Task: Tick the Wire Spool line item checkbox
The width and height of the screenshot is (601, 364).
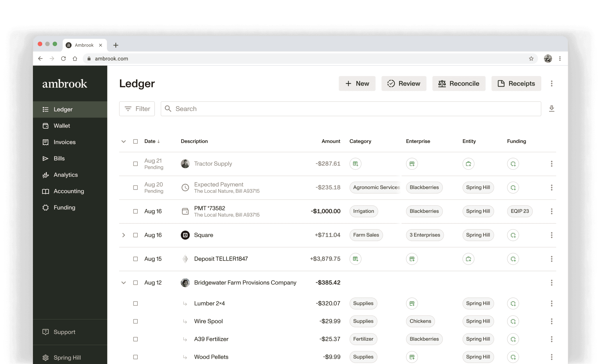Action: pos(135,321)
